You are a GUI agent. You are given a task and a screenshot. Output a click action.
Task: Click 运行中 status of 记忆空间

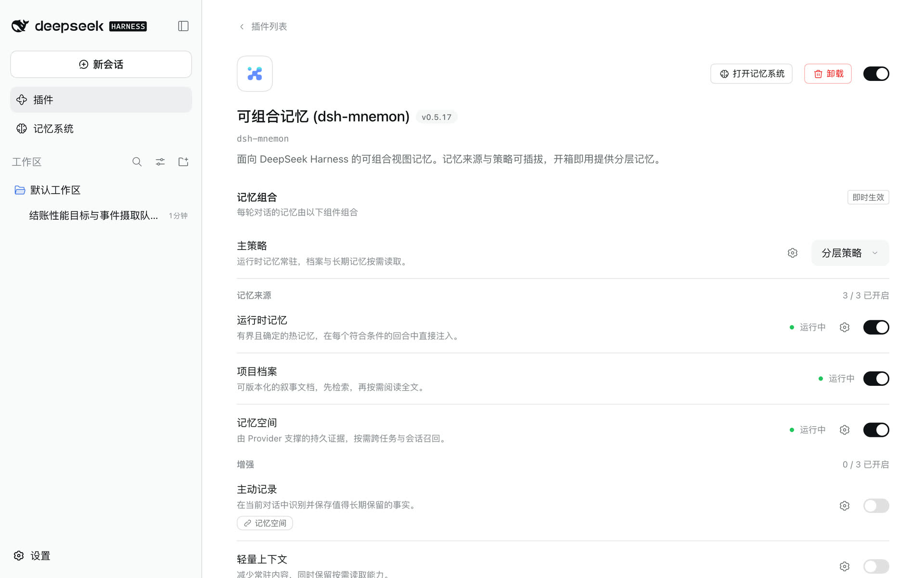click(808, 430)
